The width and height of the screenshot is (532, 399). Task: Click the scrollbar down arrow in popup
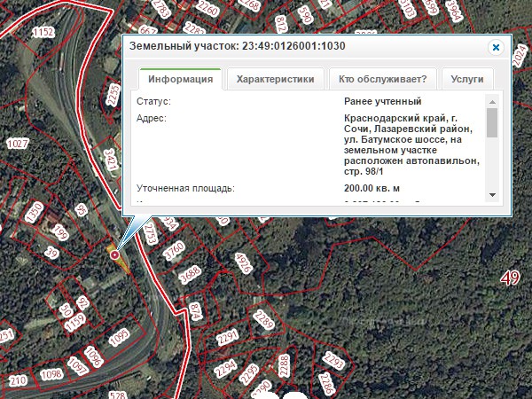(492, 195)
